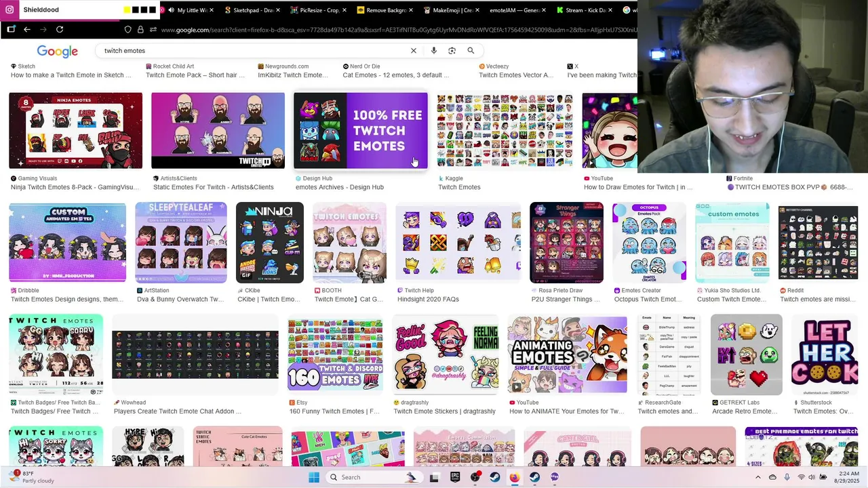This screenshot has width=868, height=488.
Task: Start voice search with microphone icon
Action: tap(434, 51)
